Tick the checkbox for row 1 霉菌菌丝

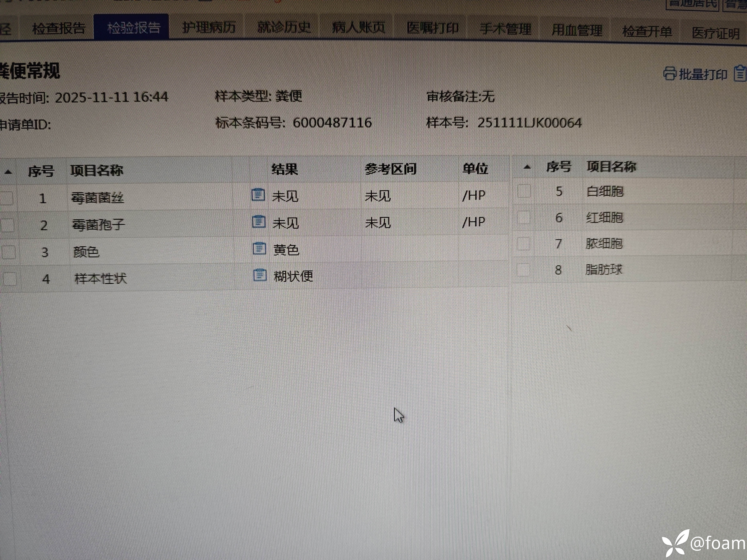click(x=7, y=198)
